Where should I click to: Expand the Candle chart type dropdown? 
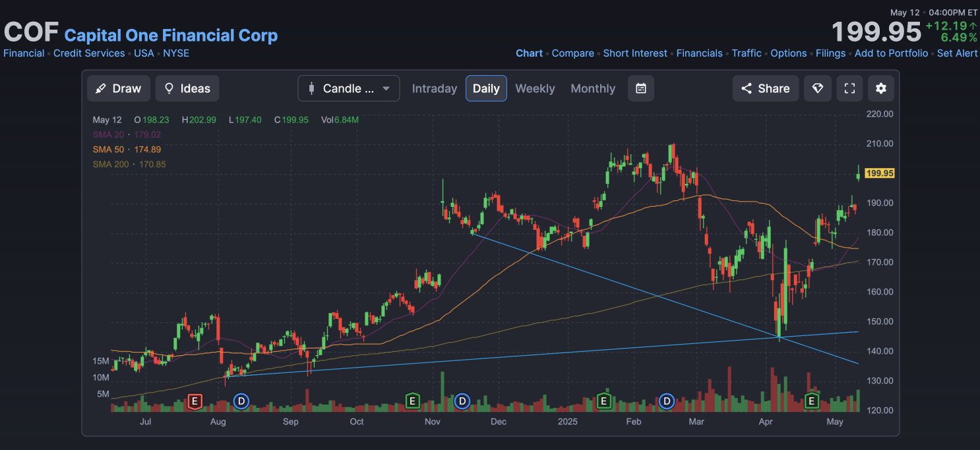coord(349,88)
